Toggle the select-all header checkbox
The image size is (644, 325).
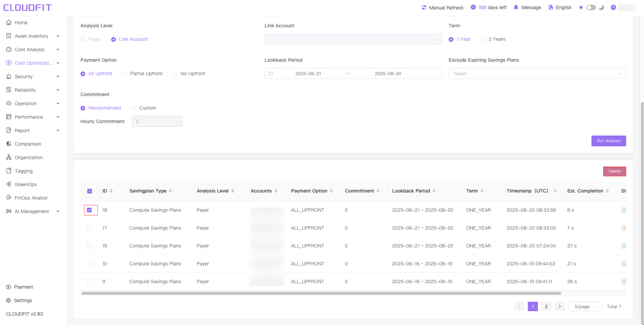coord(90,191)
